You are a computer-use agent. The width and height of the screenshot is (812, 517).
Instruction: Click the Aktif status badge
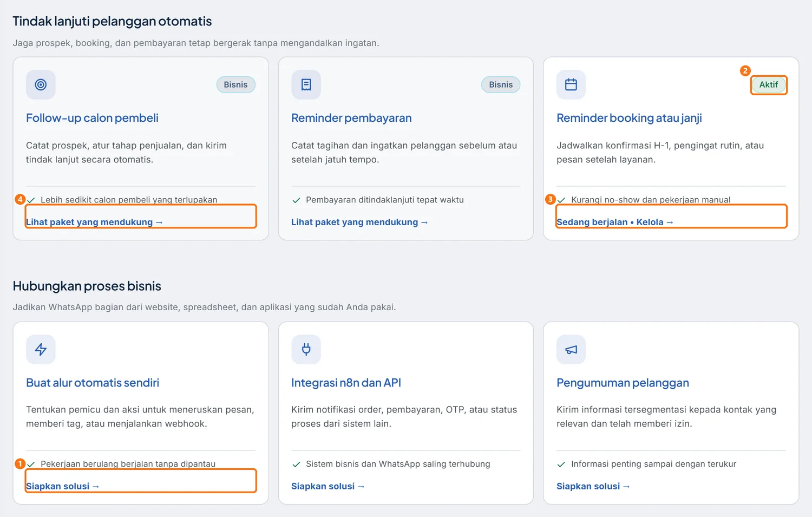point(769,84)
